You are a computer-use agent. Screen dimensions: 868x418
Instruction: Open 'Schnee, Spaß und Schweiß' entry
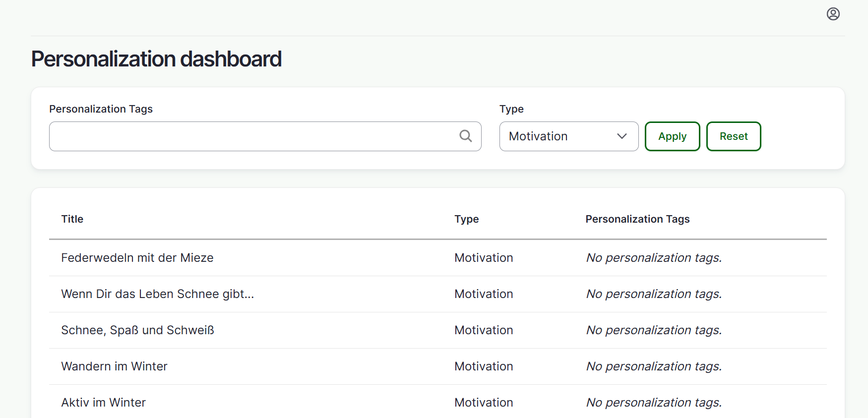pos(137,330)
